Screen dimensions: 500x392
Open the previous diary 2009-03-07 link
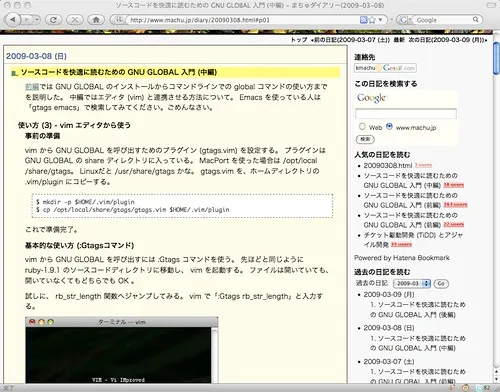[x=350, y=40]
